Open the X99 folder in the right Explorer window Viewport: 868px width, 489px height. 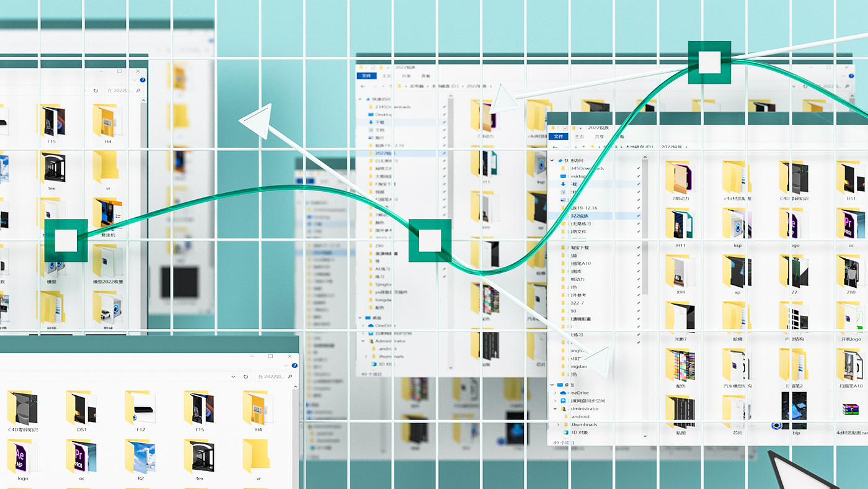pyautogui.click(x=681, y=274)
